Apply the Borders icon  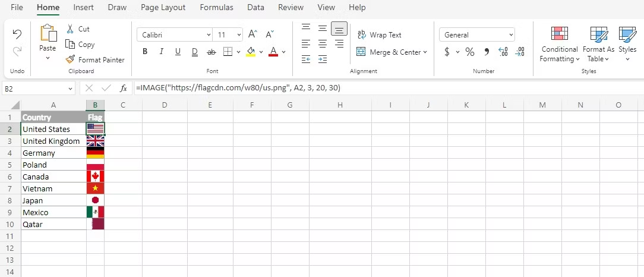click(228, 52)
